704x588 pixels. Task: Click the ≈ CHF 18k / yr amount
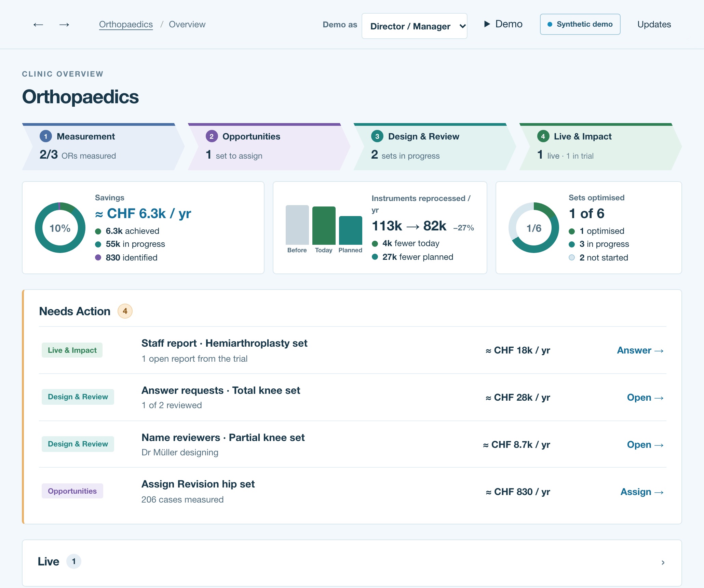click(x=518, y=350)
